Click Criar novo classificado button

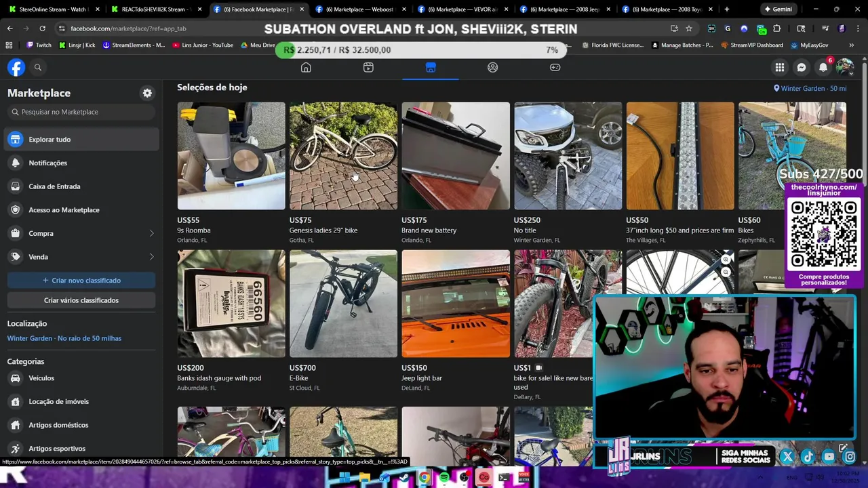[x=81, y=280]
